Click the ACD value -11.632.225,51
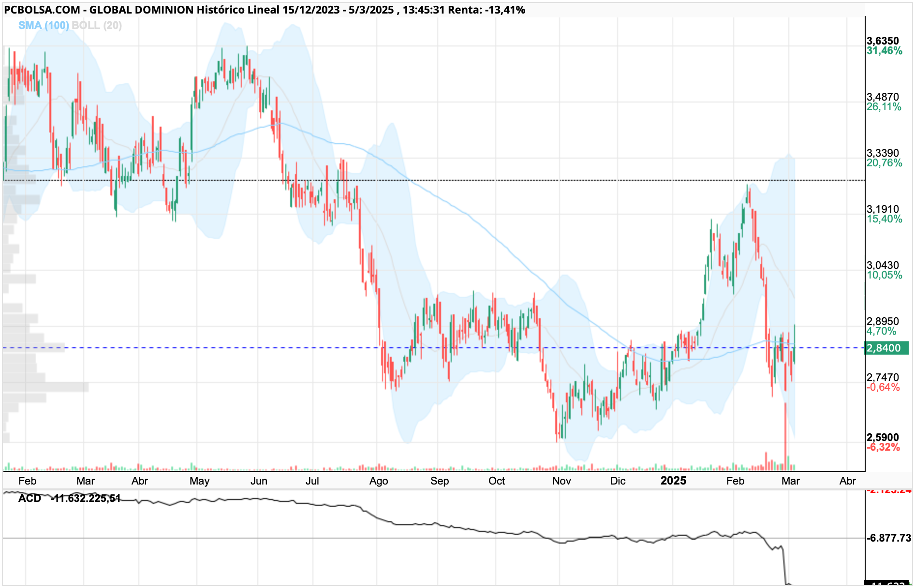Screen dimensions: 915x588 (x=86, y=498)
